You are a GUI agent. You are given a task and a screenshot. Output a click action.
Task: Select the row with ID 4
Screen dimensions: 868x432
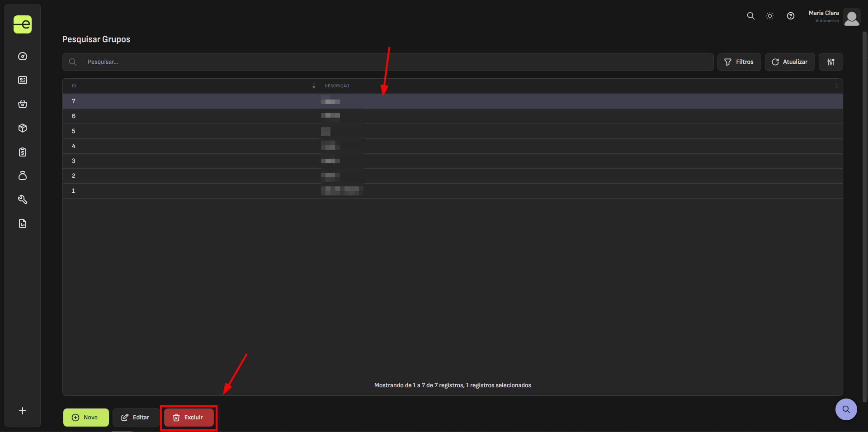pos(453,146)
